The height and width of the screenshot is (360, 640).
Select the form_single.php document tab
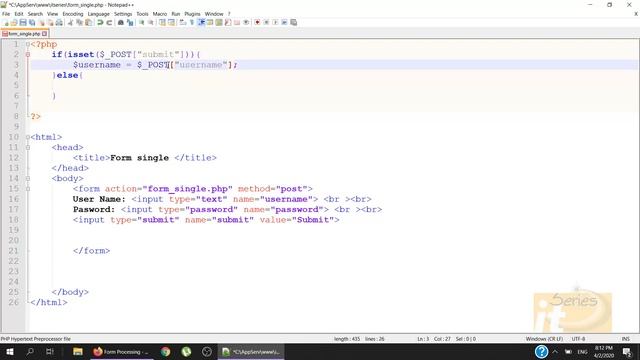[24, 34]
